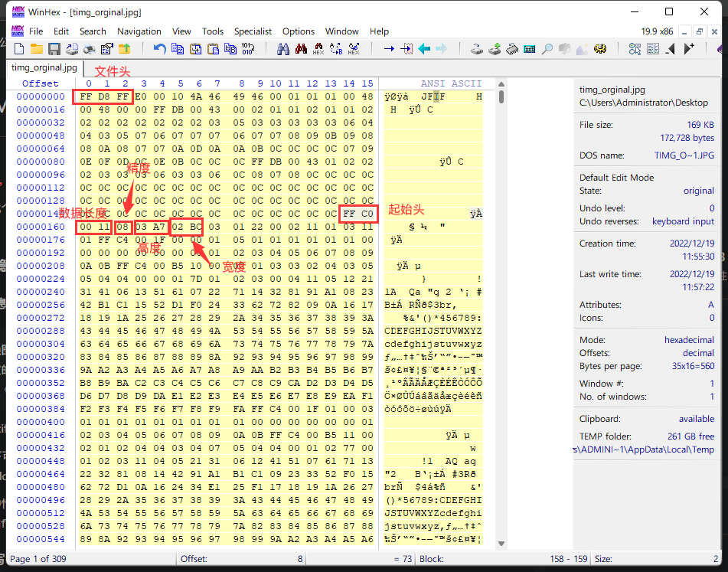
Task: Create a new file with toolbar icon
Action: pyautogui.click(x=19, y=48)
